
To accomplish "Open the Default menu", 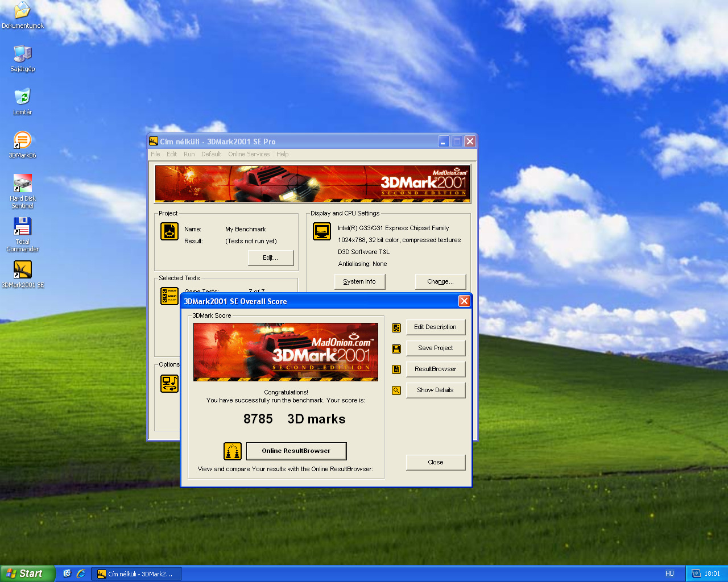I will coord(211,154).
